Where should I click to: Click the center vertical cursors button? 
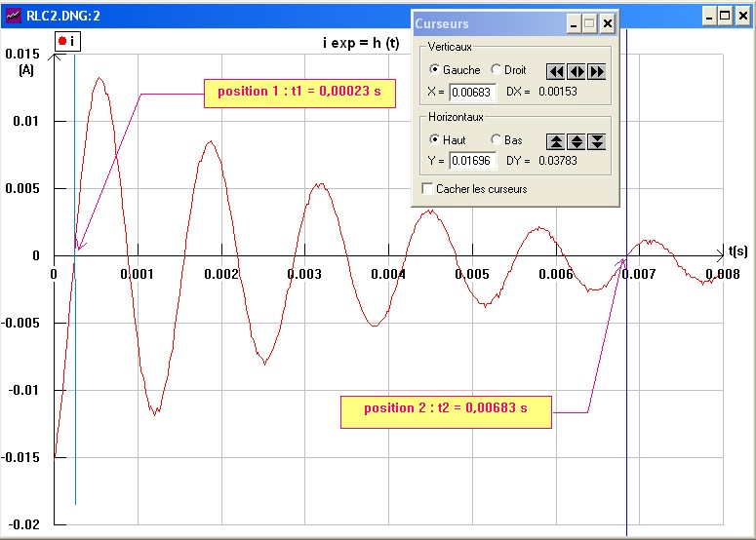pyautogui.click(x=577, y=71)
